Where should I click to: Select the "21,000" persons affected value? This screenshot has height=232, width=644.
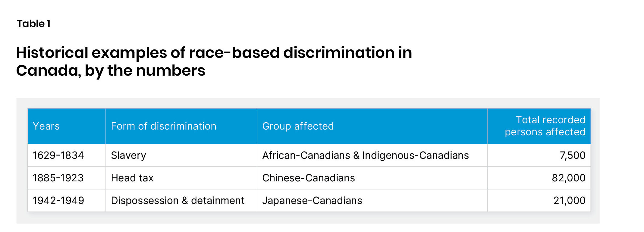click(x=569, y=201)
